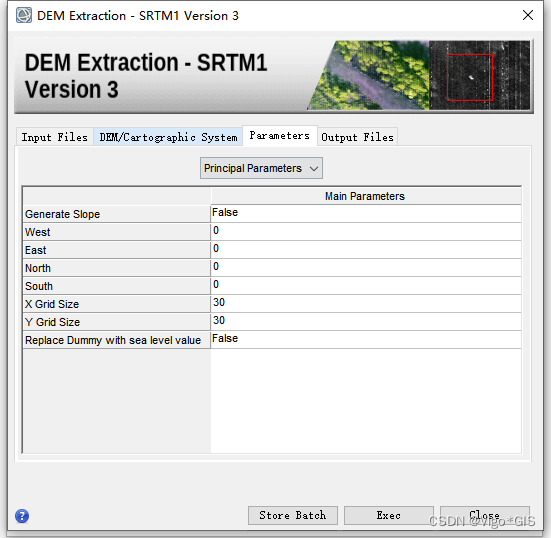Switch to the Input Files tab
The image size is (551, 538).
[x=54, y=137]
